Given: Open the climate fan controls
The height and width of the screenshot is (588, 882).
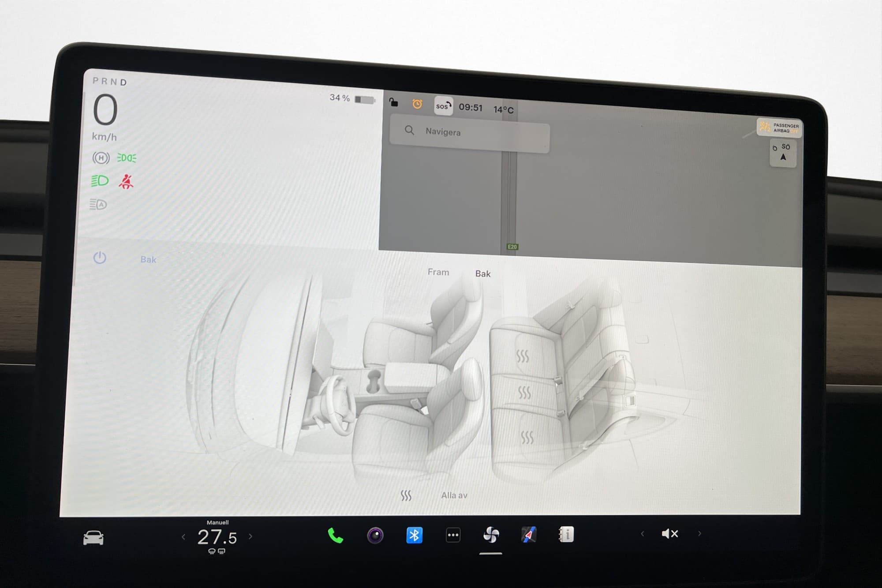Looking at the screenshot, I should (491, 535).
